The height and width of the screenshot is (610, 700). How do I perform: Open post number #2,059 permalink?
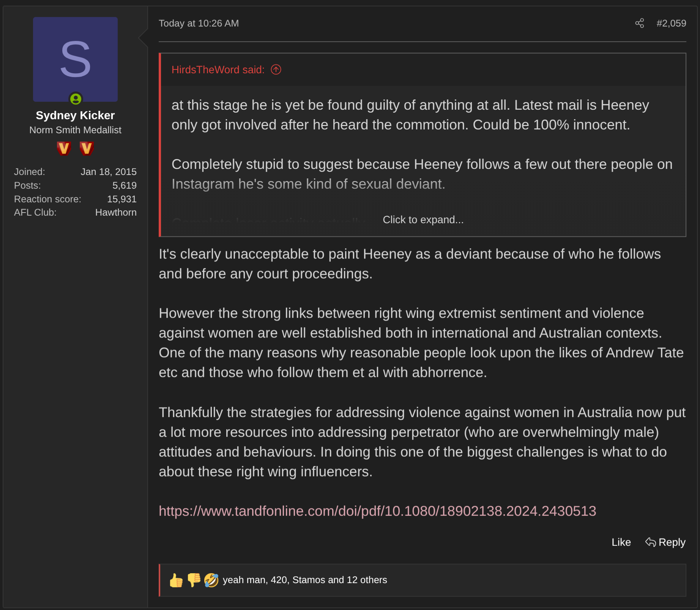point(671,23)
